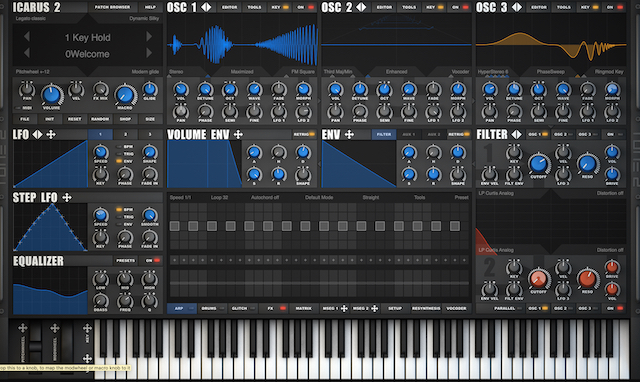The height and width of the screenshot is (382, 640).
Task: Click the four-arrow icon beside VOLUME ENV
Action: (x=238, y=134)
